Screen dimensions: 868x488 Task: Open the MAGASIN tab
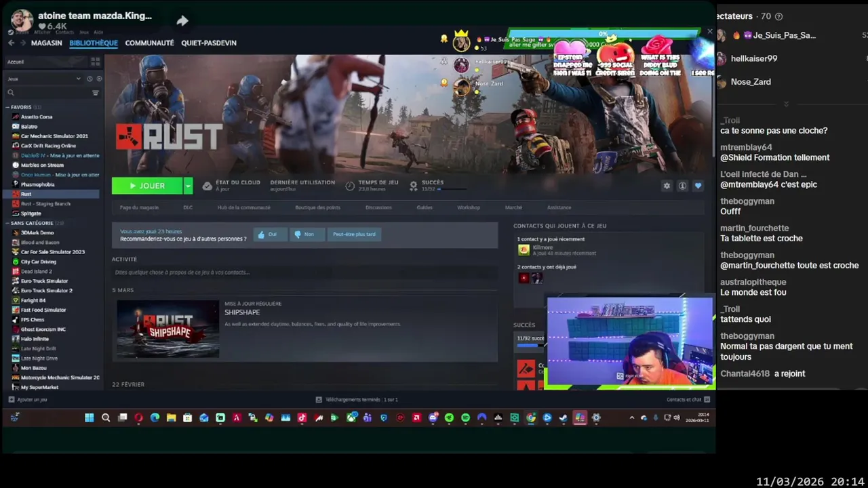tap(46, 43)
